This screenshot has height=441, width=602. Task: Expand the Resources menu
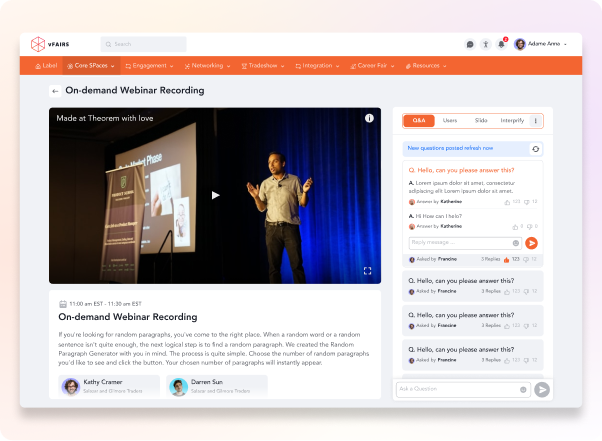[426, 66]
